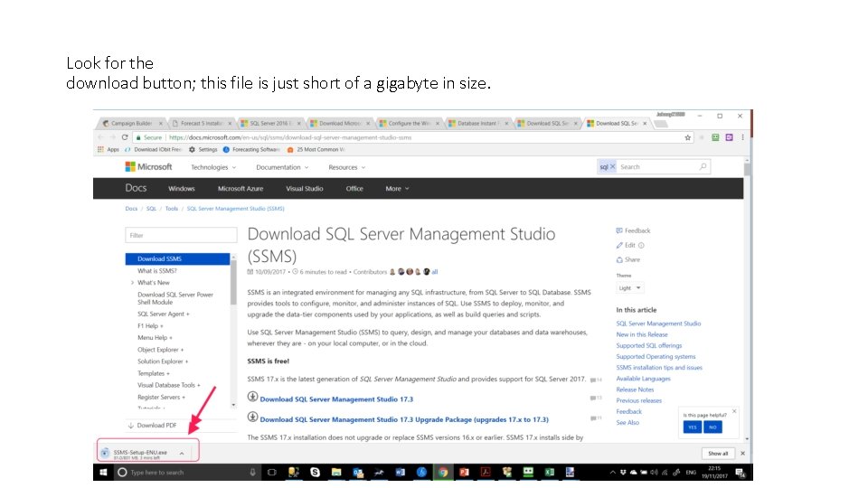Viewport: 868px width, 488px height.
Task: Open PowerPoint from the taskbar
Action: 464,472
